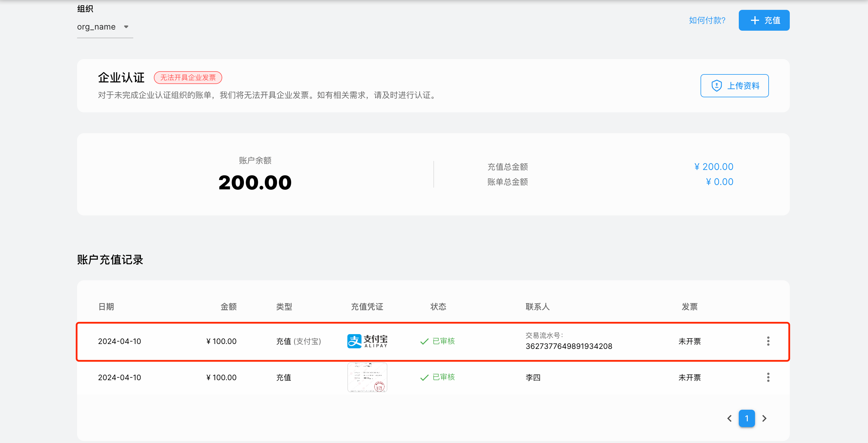Click the 日期 column header

(x=106, y=307)
